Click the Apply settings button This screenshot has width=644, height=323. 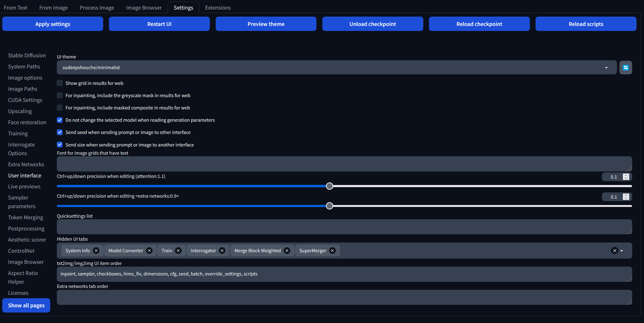pyautogui.click(x=53, y=24)
